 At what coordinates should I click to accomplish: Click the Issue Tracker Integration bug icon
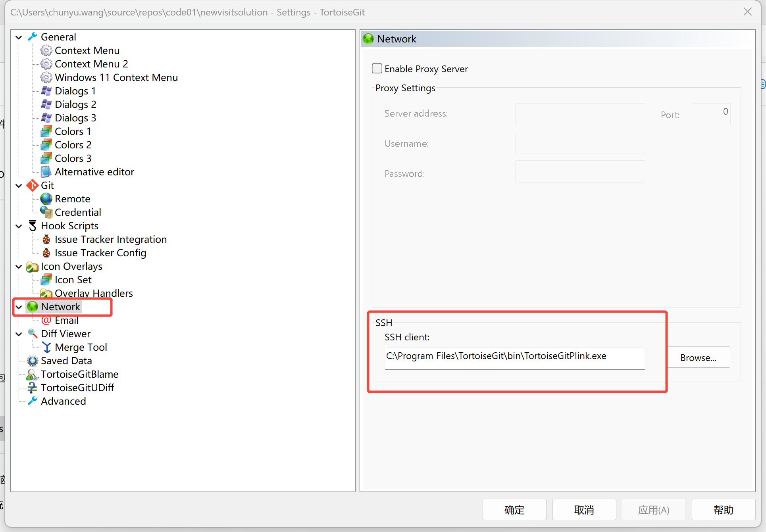tap(46, 239)
